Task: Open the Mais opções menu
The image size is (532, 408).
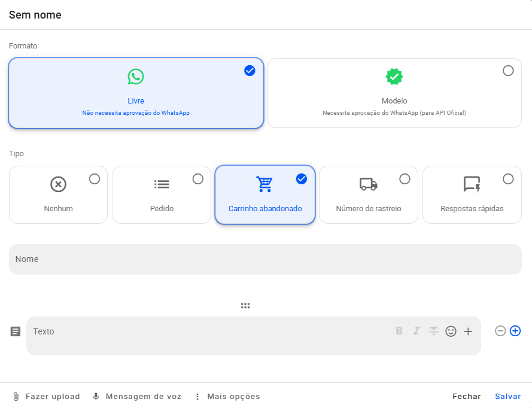Action: 227,396
